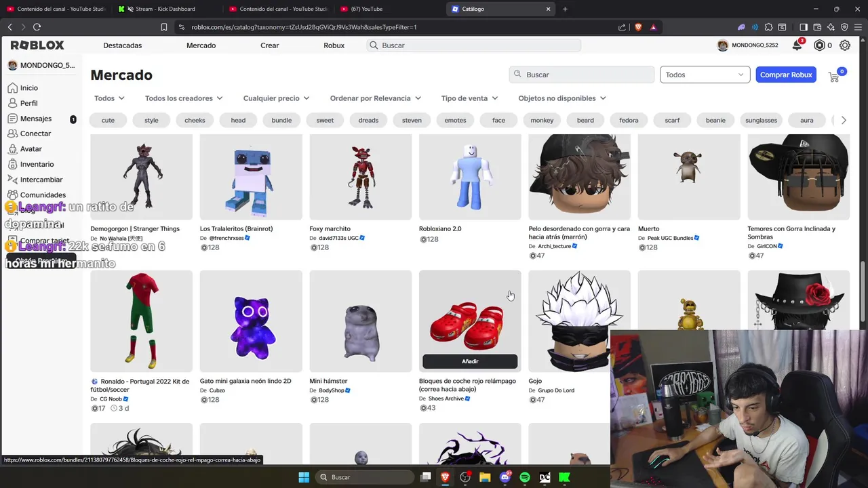Open Roblox notifications bell

tap(797, 45)
